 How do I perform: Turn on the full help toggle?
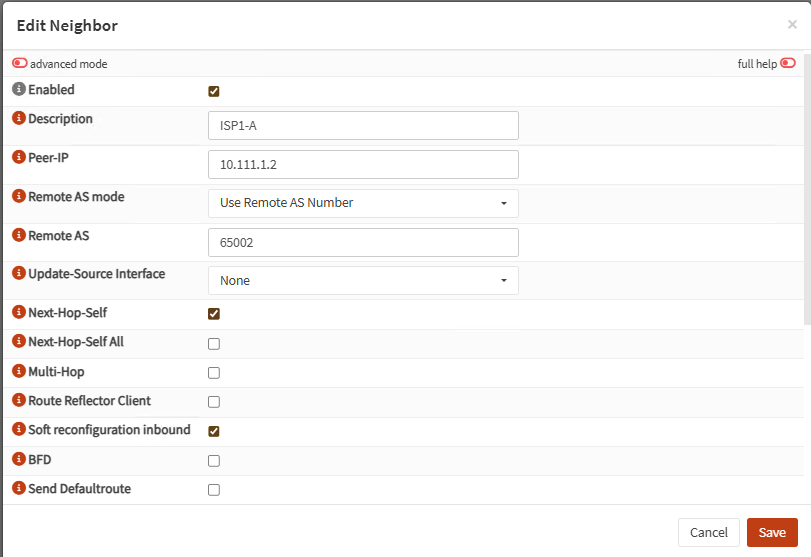pyautogui.click(x=788, y=64)
